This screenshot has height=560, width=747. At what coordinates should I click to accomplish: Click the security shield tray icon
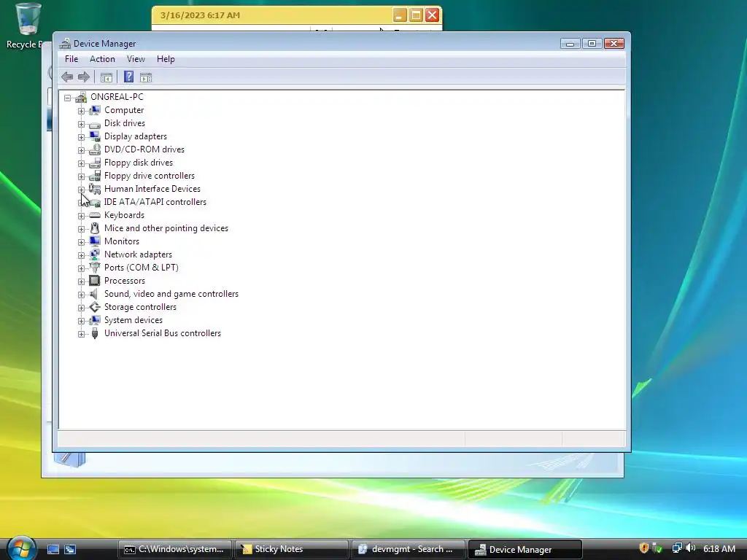pos(643,548)
